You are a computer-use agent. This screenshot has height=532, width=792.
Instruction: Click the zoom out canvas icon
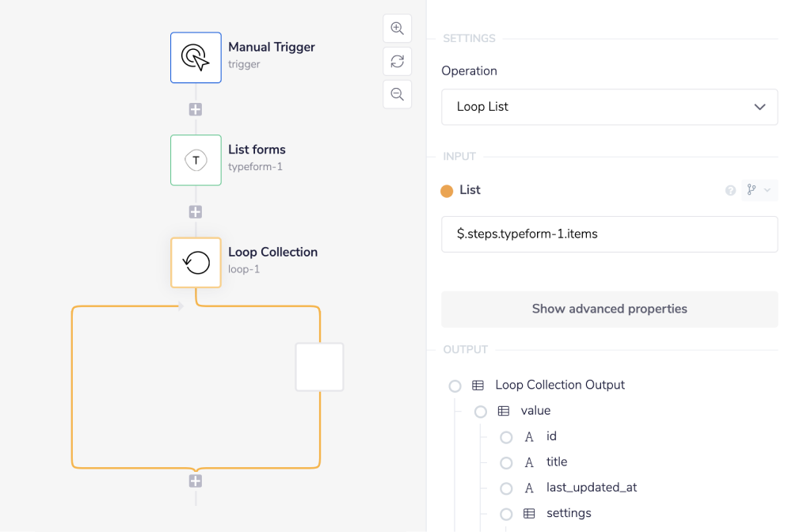click(397, 94)
